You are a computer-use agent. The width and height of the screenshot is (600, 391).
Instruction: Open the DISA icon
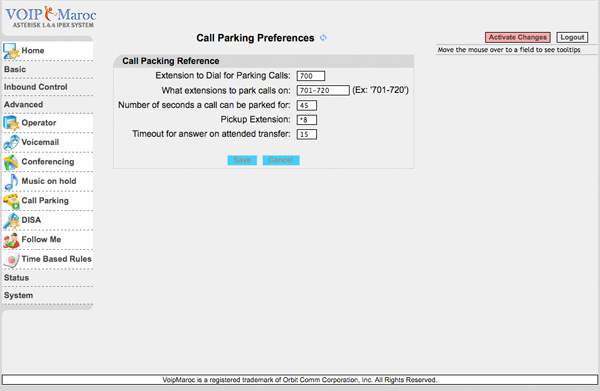(11, 221)
